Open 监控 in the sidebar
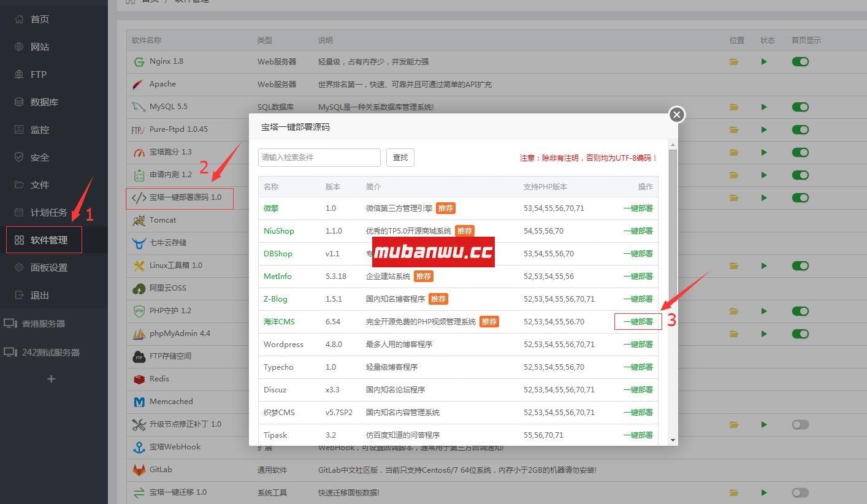Screen dimensions: 867x504 (x=39, y=129)
